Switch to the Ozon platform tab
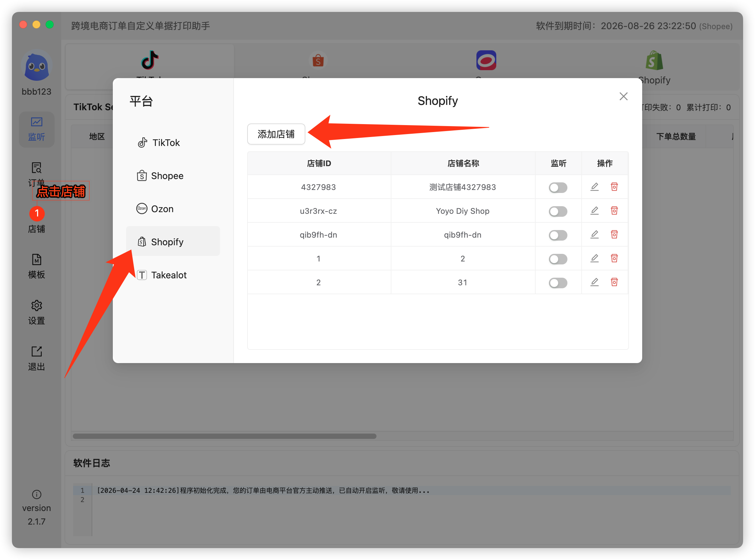The image size is (755, 560). click(486, 67)
